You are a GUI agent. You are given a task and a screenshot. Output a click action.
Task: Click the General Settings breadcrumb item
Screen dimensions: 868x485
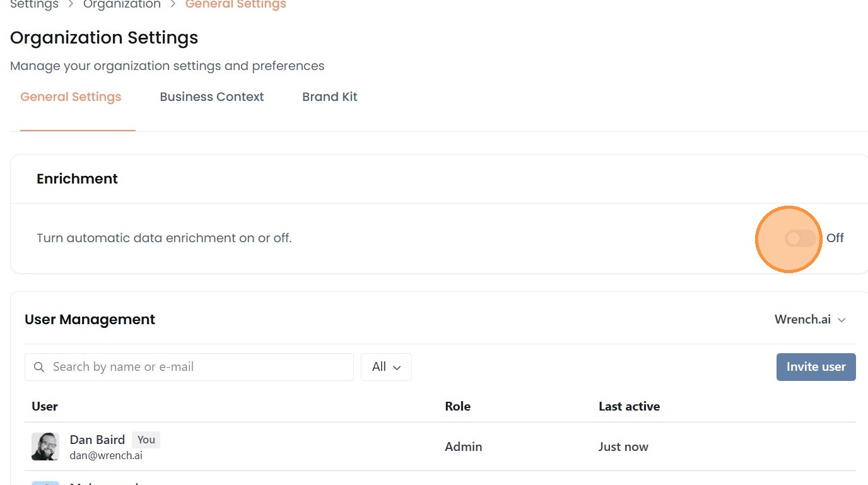pyautogui.click(x=235, y=4)
